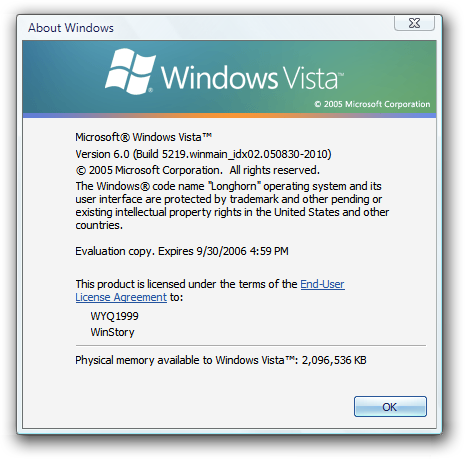Click the horizontal separator above memory info
Viewport: 466px width, 460px height.
pos(251,346)
